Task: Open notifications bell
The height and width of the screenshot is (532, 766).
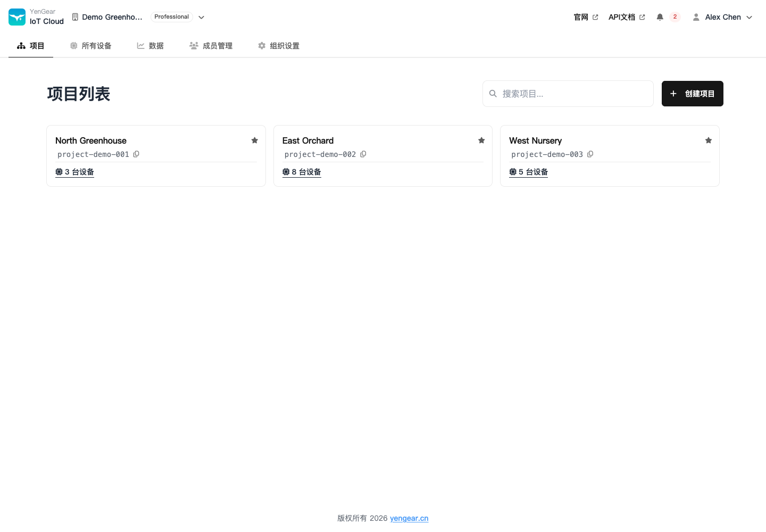Action: pos(660,17)
